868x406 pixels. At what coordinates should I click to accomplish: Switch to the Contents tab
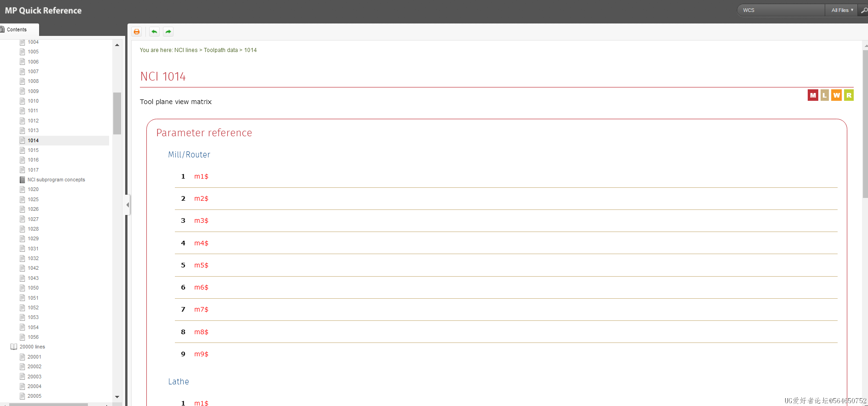tap(19, 29)
